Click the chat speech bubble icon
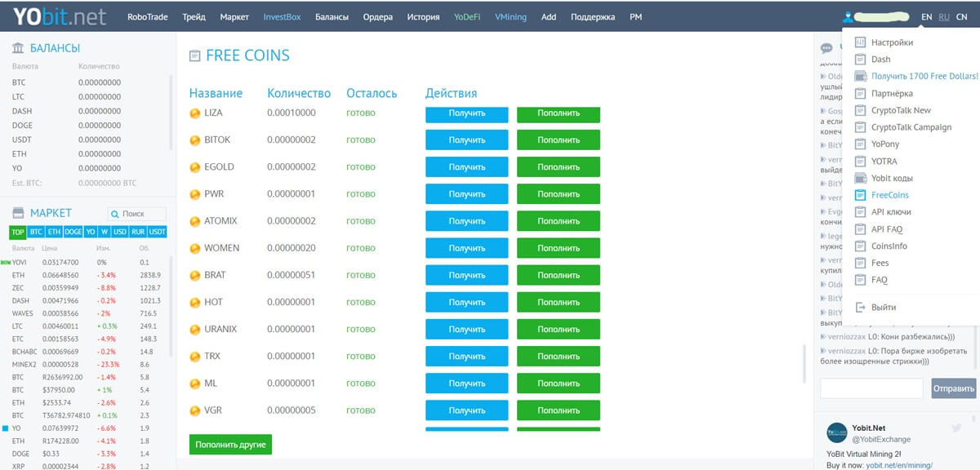The width and height of the screenshot is (980, 470). [x=826, y=48]
